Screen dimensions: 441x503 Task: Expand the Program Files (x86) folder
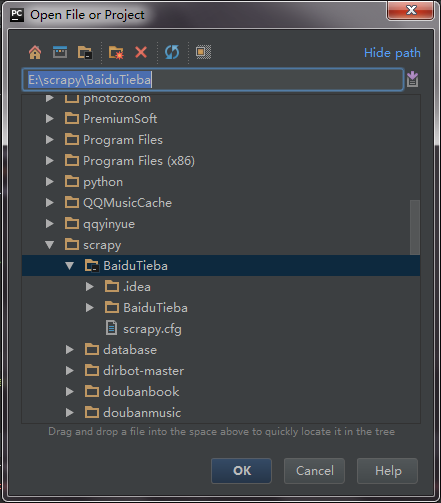(50, 160)
